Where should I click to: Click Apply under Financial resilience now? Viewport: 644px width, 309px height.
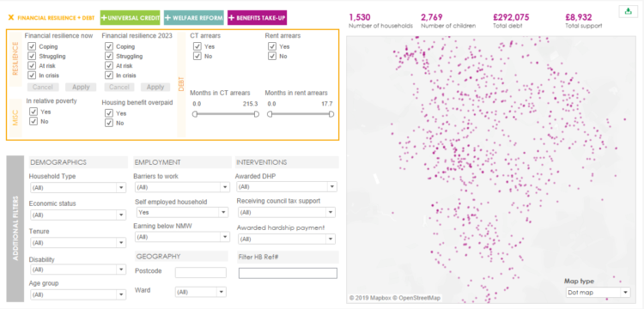point(81,87)
